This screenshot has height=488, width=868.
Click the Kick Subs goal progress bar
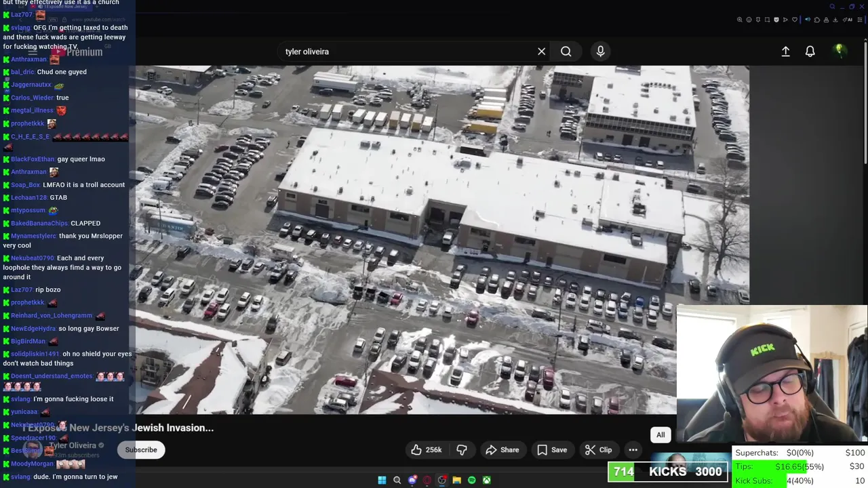[800, 481]
